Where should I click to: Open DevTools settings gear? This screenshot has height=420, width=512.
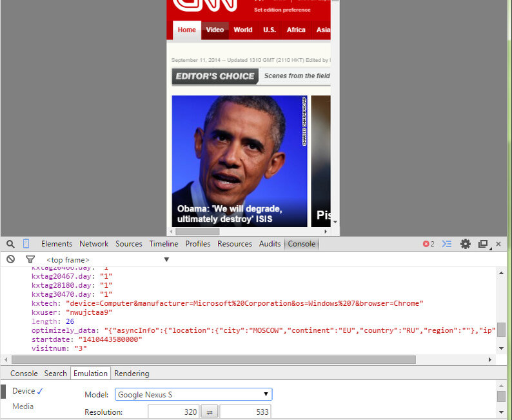click(x=466, y=244)
